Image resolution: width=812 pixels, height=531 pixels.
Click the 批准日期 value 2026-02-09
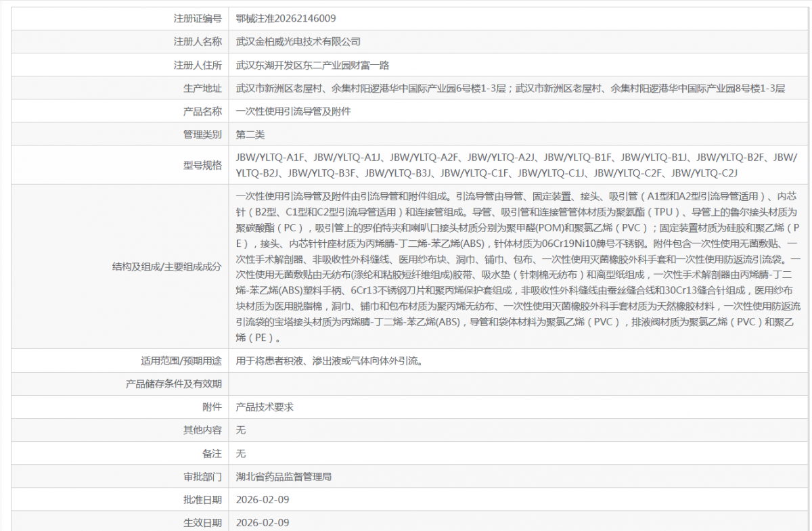[263, 499]
